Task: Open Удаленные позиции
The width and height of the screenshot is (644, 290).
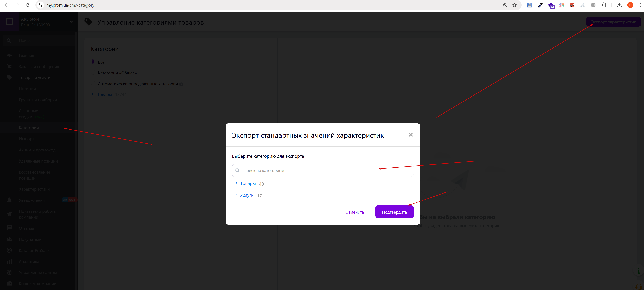Action: tap(38, 161)
